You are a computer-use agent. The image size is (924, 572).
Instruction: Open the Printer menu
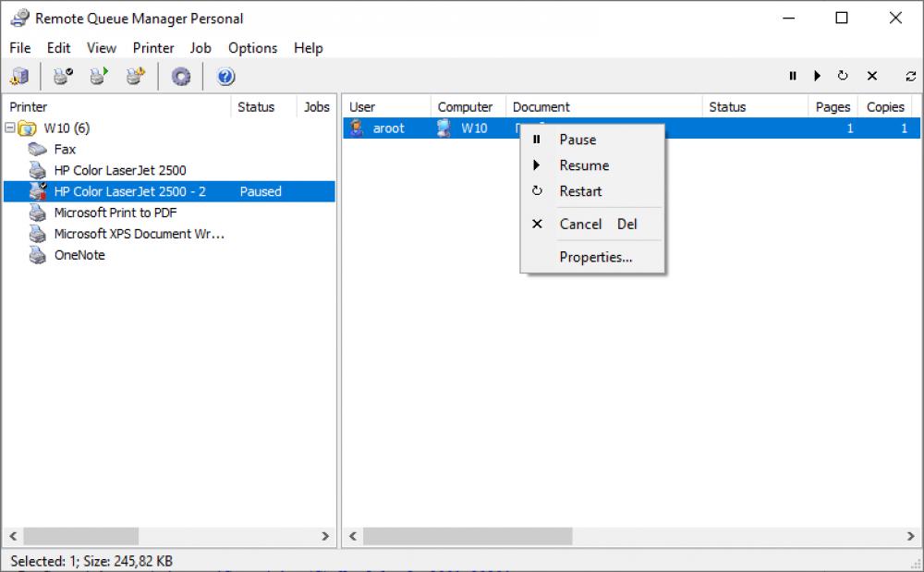pyautogui.click(x=153, y=48)
